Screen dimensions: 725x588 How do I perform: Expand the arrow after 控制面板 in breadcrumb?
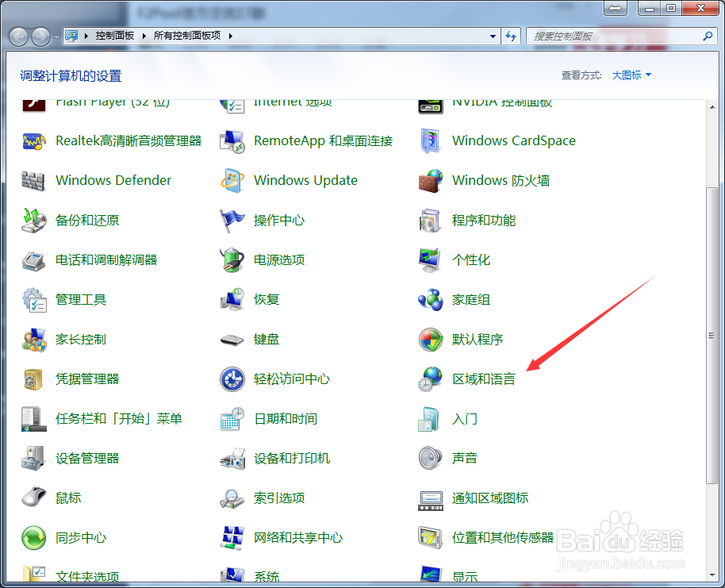coord(144,36)
